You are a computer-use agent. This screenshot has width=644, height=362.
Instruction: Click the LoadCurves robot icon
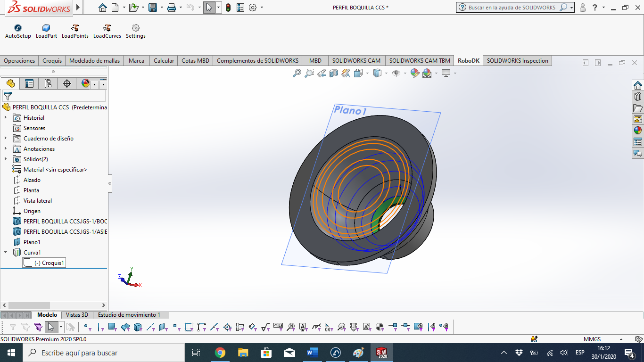point(107,28)
